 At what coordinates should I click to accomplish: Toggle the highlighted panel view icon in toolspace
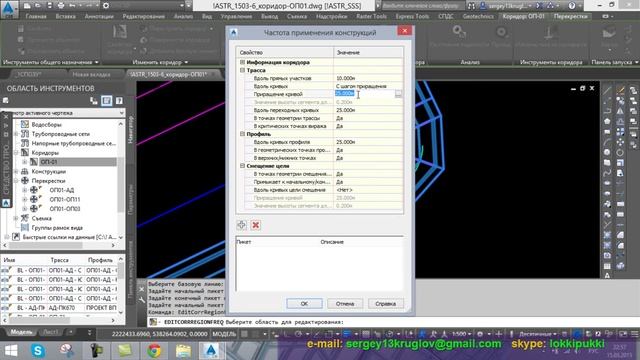coord(106,100)
